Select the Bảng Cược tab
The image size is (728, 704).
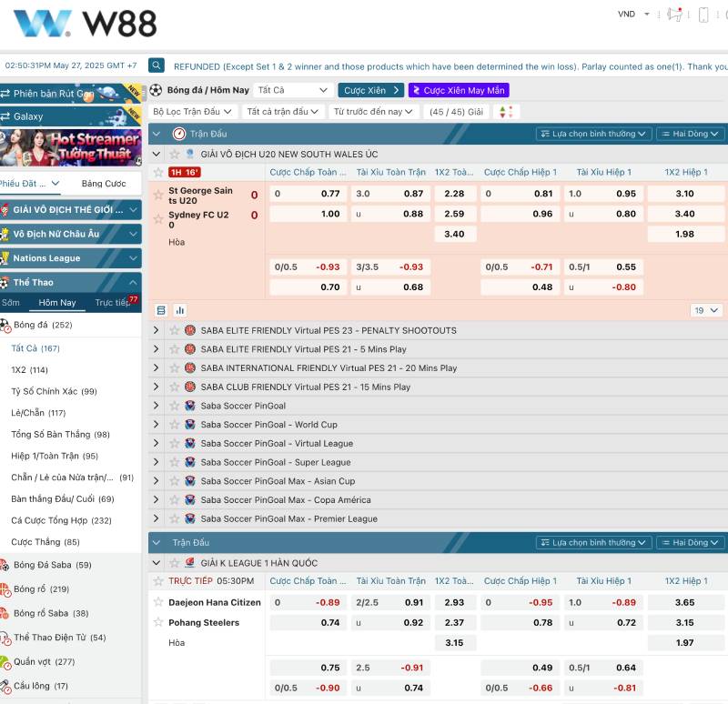(104, 184)
